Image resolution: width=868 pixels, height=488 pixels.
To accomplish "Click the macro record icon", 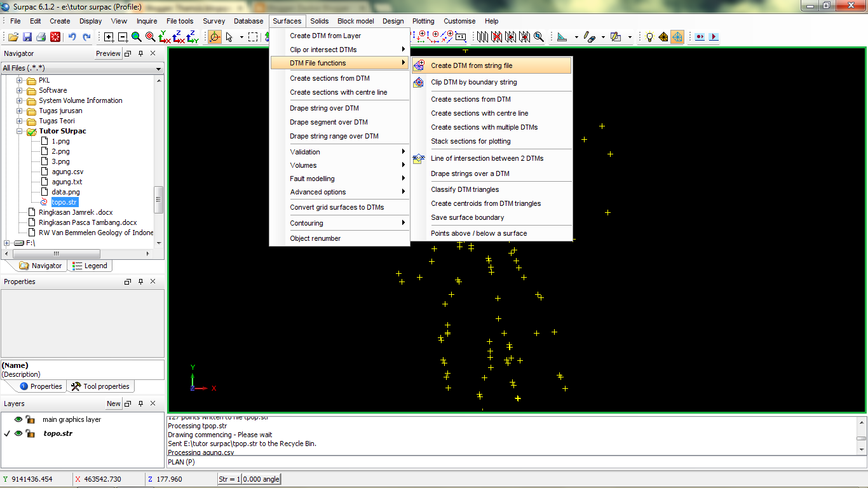I will click(x=700, y=37).
